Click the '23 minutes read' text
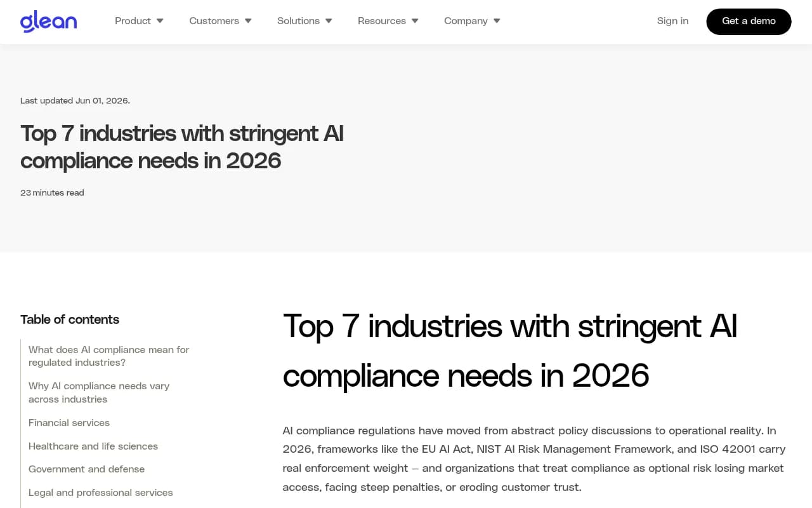 pyautogui.click(x=52, y=192)
